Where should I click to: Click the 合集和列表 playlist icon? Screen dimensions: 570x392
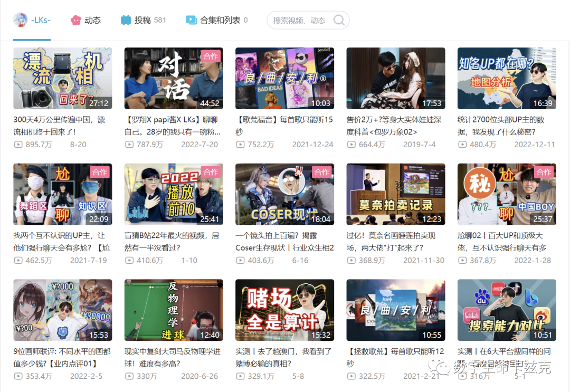point(191,20)
